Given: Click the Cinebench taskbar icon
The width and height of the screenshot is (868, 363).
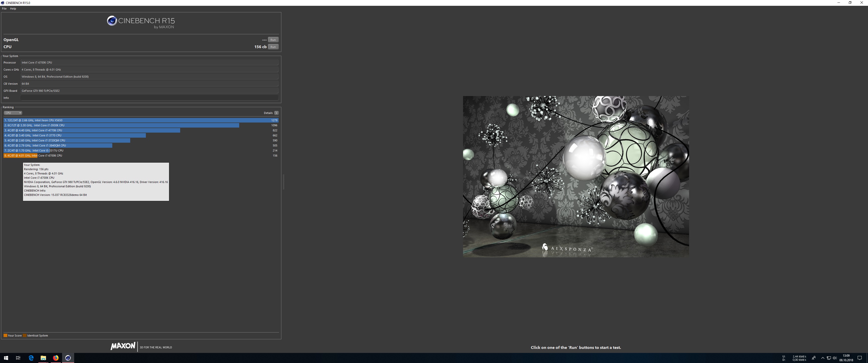Looking at the screenshot, I should coord(68,358).
